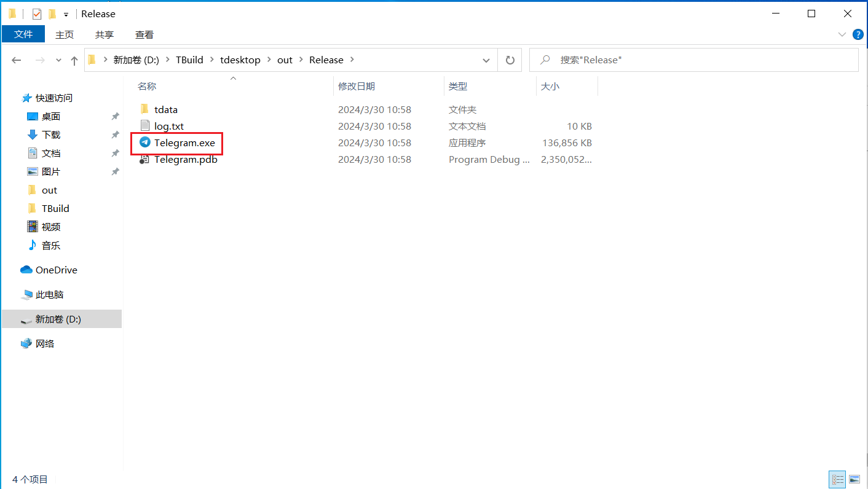Open 桌面 in the navigation pane

pyautogui.click(x=51, y=116)
